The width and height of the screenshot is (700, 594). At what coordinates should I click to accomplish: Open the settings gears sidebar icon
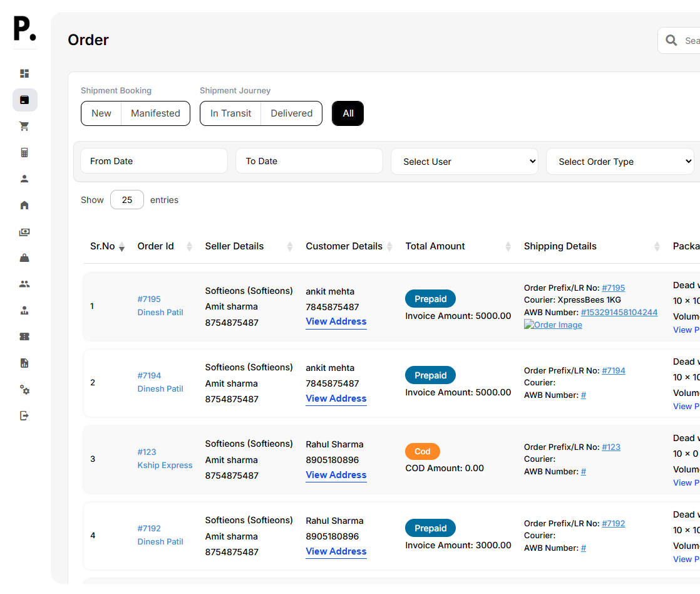[24, 390]
